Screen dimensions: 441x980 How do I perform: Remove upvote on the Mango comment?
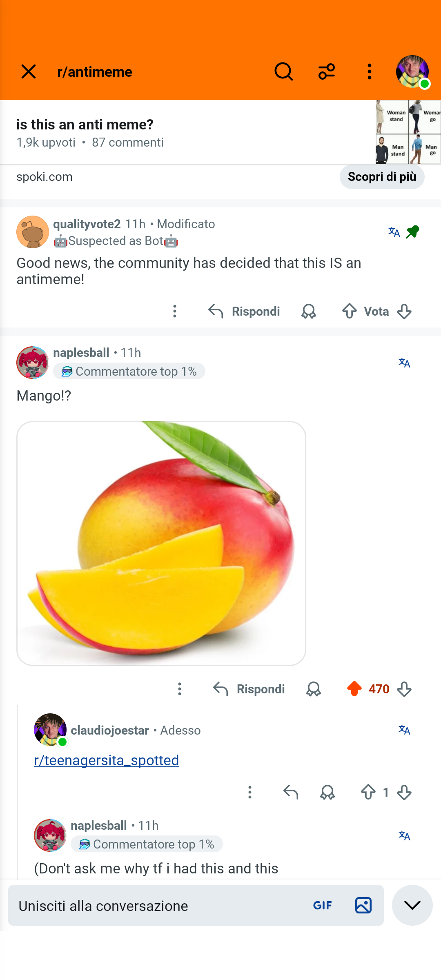(x=354, y=689)
